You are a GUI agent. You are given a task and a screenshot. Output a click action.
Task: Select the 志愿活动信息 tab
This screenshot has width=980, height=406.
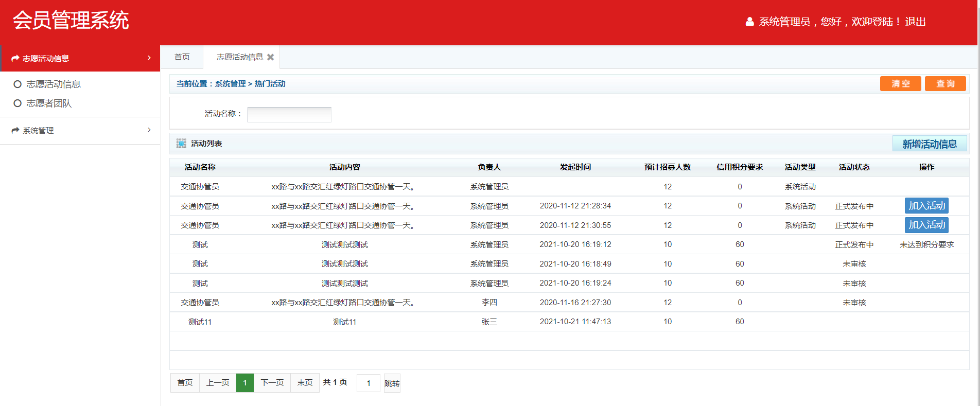pyautogui.click(x=240, y=57)
